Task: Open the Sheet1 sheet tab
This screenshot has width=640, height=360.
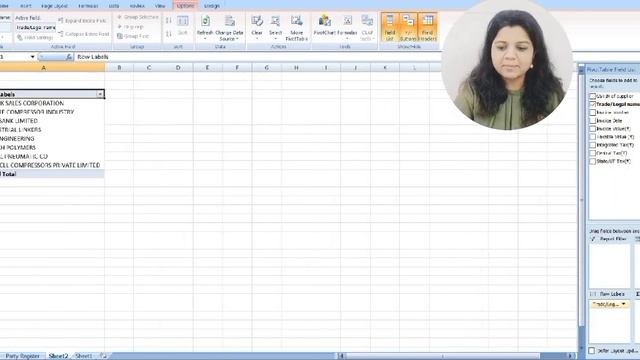Action: click(x=84, y=356)
